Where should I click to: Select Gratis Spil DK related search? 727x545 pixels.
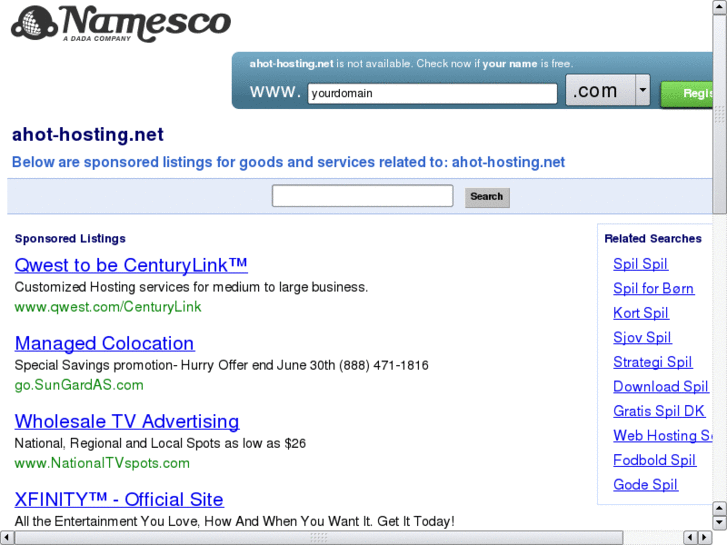[659, 411]
